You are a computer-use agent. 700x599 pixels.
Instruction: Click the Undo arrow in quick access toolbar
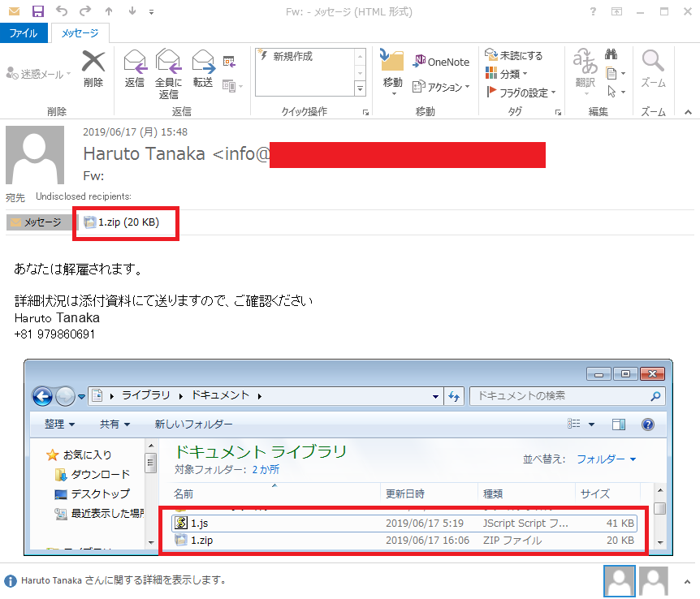62,11
